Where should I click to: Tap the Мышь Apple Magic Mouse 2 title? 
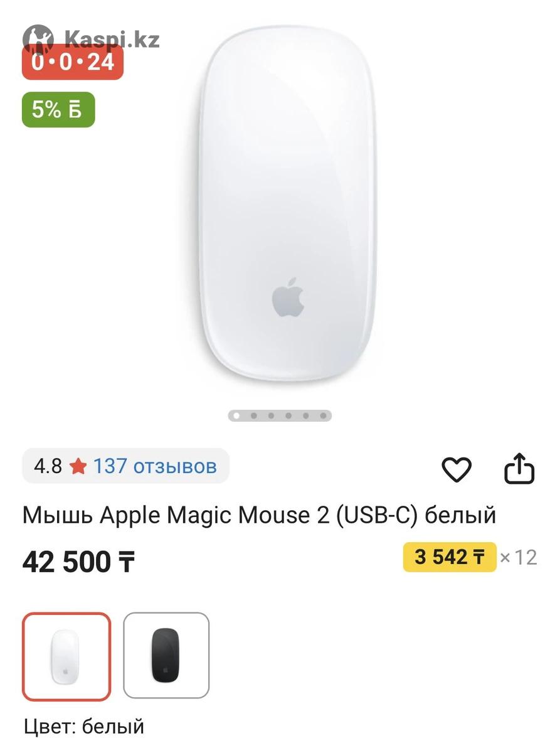(x=259, y=515)
